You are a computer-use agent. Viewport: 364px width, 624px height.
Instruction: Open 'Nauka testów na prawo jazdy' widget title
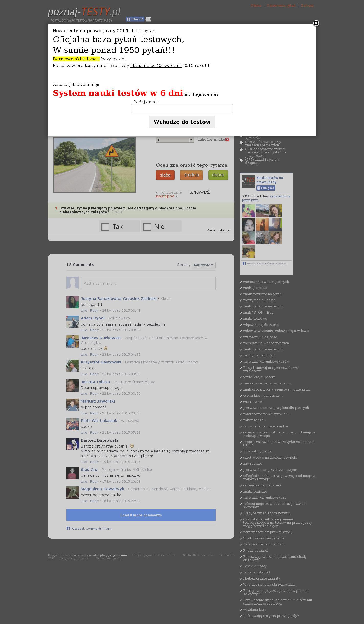coord(270,180)
